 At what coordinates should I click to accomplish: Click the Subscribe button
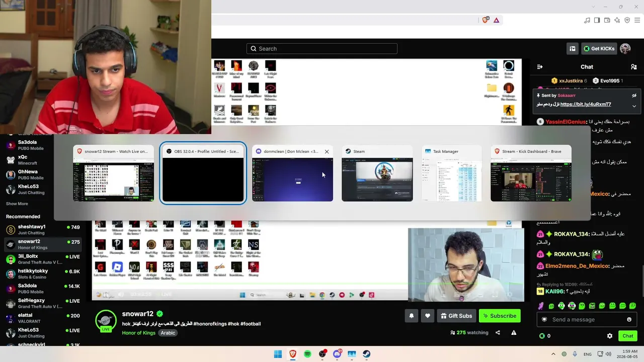500,316
